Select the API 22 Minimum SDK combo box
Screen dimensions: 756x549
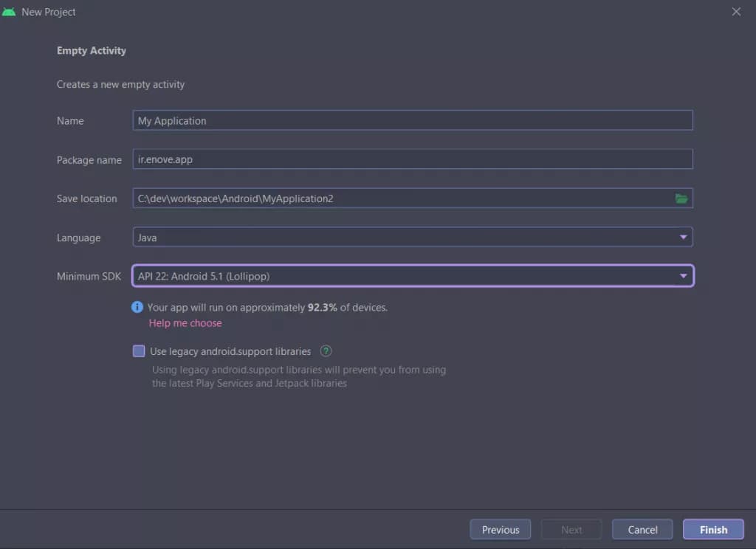(413, 276)
